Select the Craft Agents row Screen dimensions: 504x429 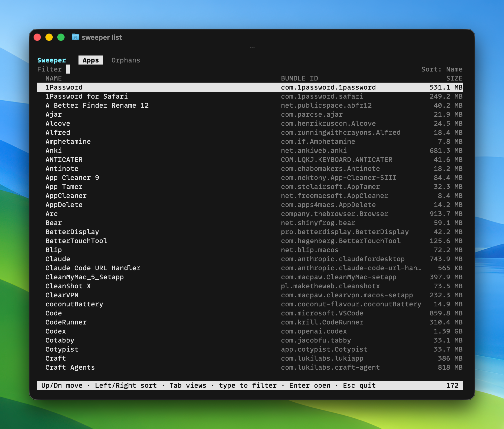(250, 367)
